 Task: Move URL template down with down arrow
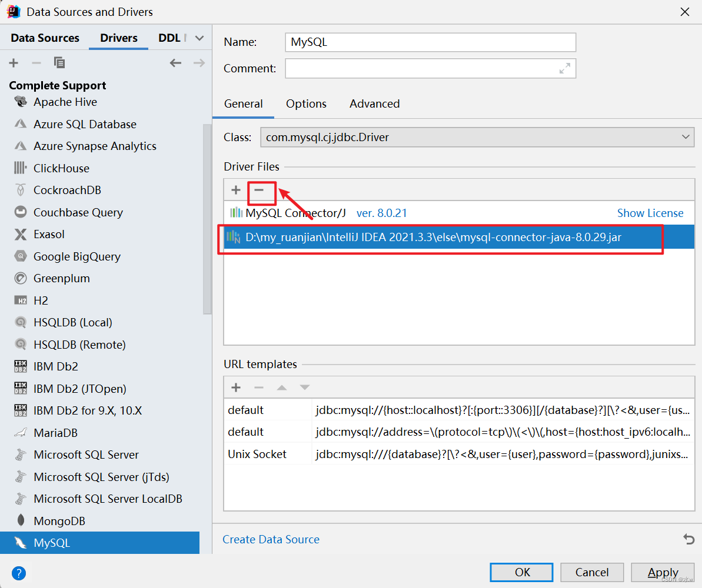[304, 387]
